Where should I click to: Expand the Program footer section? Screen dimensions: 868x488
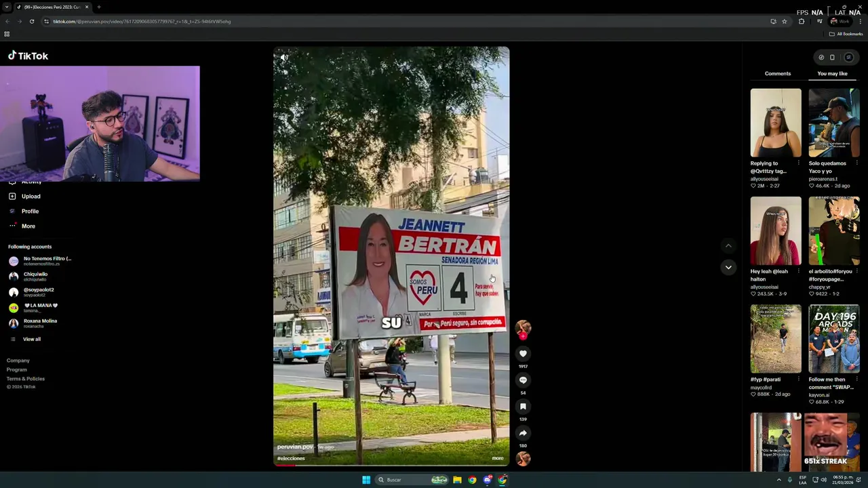17,369
